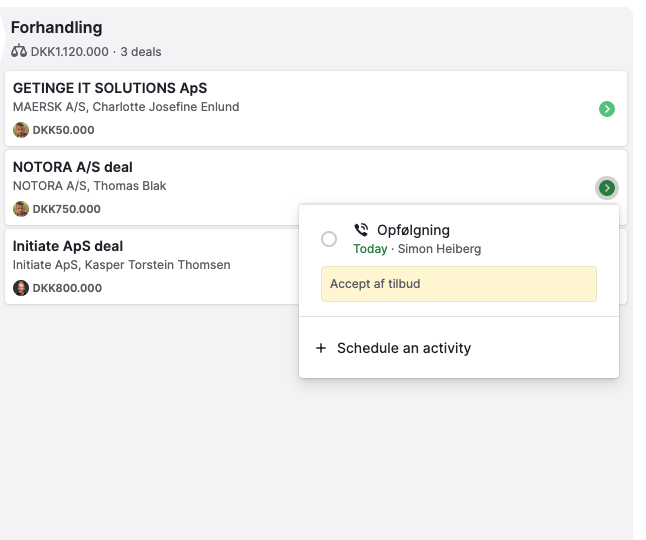Click owner avatar on Initiate ApS deal
This screenshot has height=540, width=646.
click(21, 288)
